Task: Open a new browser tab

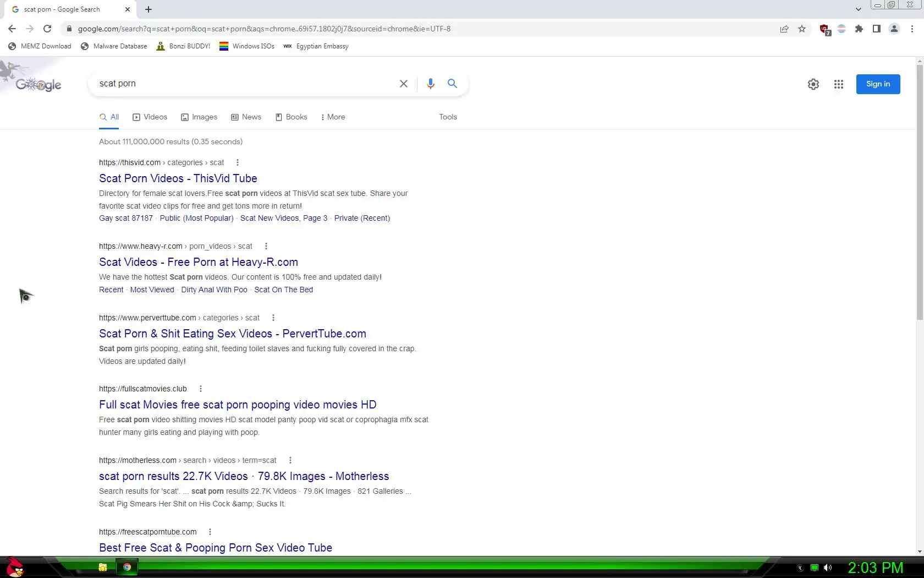Action: click(148, 9)
